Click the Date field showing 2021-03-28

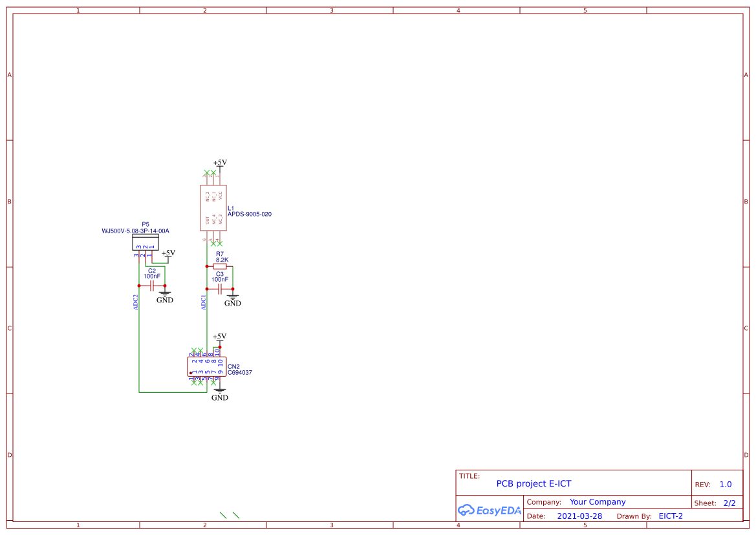pyautogui.click(x=579, y=516)
